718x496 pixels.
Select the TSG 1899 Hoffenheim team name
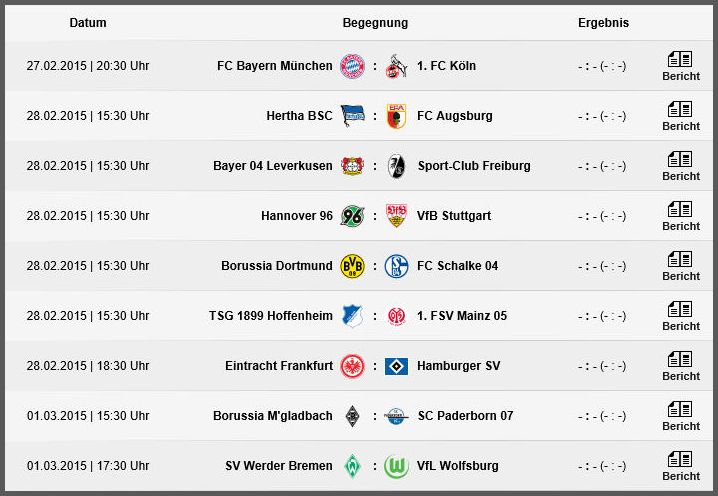pos(271,316)
